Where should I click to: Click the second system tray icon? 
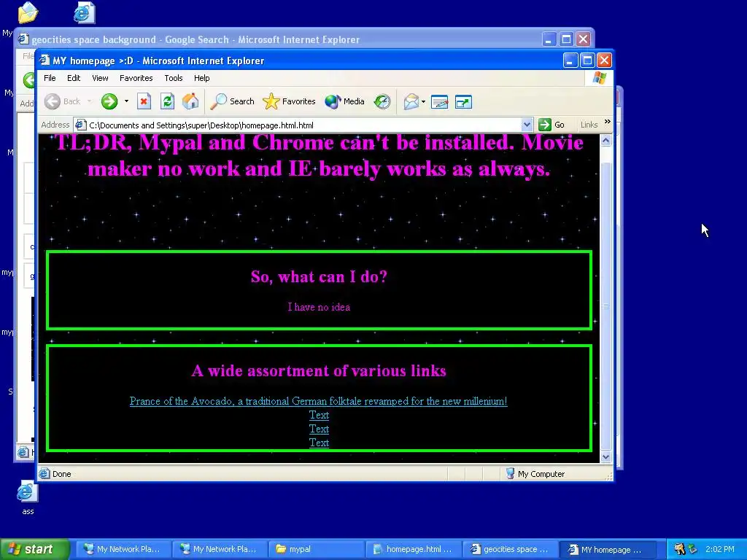pyautogui.click(x=693, y=549)
